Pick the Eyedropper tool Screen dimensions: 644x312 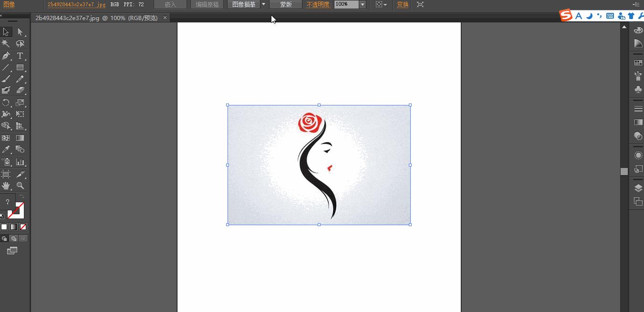point(6,150)
